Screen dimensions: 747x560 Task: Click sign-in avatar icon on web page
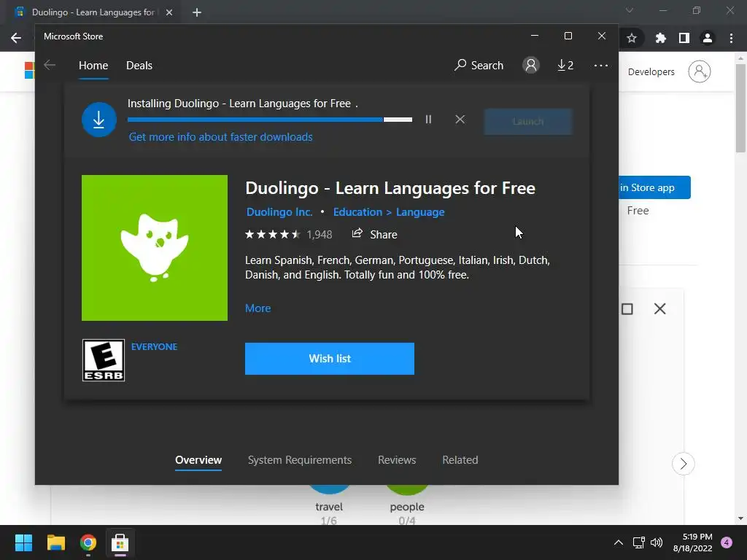[x=700, y=71]
